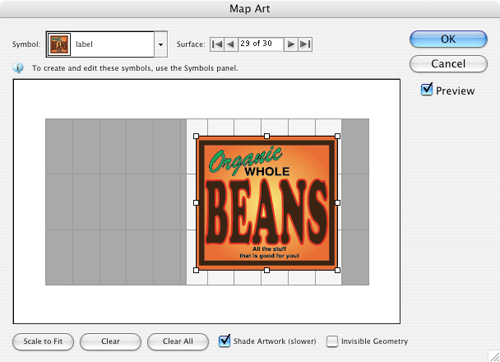The height and width of the screenshot is (362, 500).
Task: Select the BEANS label artwork
Action: click(x=267, y=203)
